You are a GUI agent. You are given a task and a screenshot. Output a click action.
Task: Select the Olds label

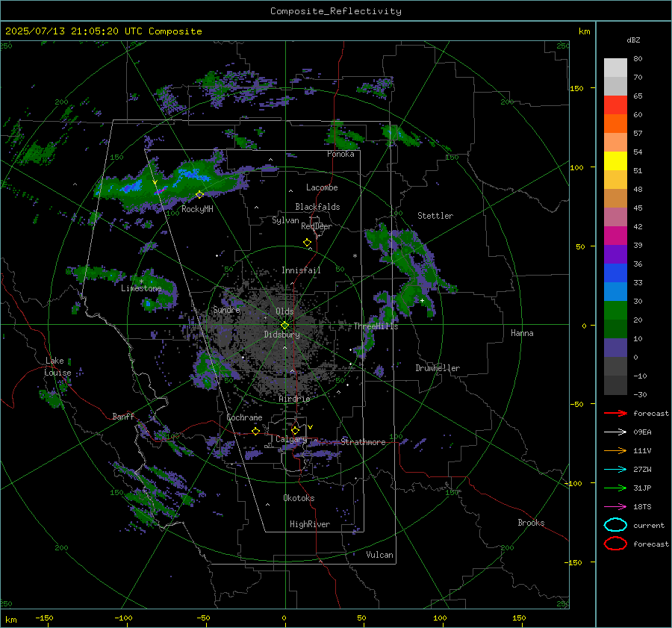(284, 311)
